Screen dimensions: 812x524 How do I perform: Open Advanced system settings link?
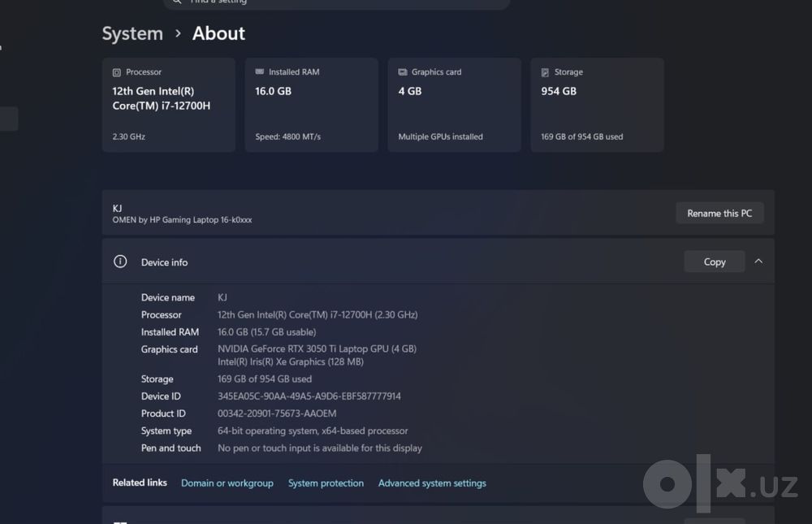pos(432,483)
